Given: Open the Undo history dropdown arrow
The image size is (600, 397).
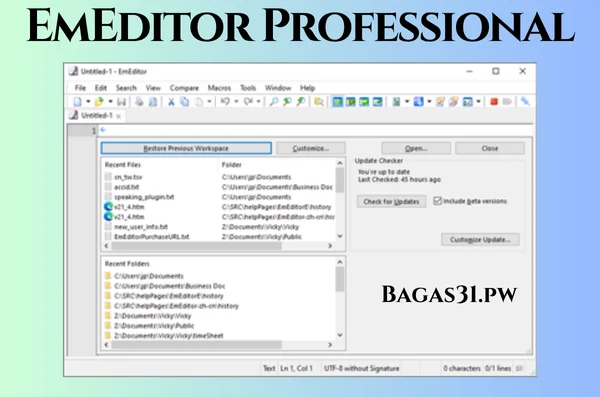Looking at the screenshot, I should click(x=236, y=101).
